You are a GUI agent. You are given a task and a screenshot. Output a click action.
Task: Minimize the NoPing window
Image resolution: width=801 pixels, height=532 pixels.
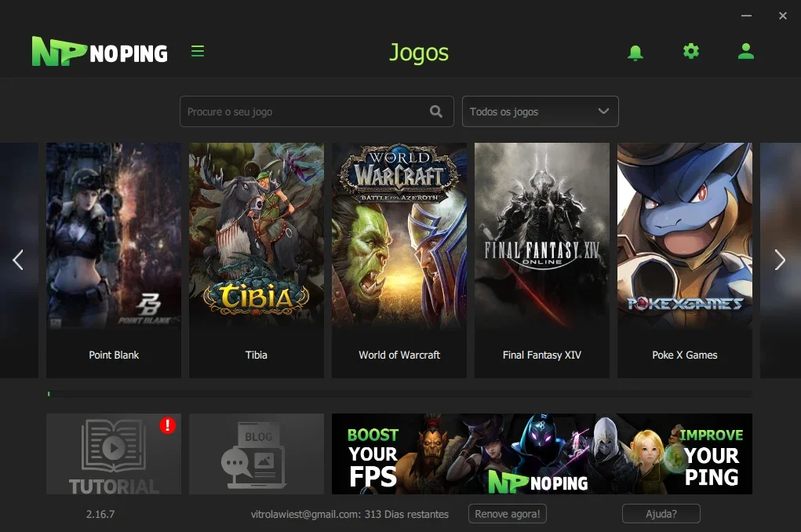[746, 16]
